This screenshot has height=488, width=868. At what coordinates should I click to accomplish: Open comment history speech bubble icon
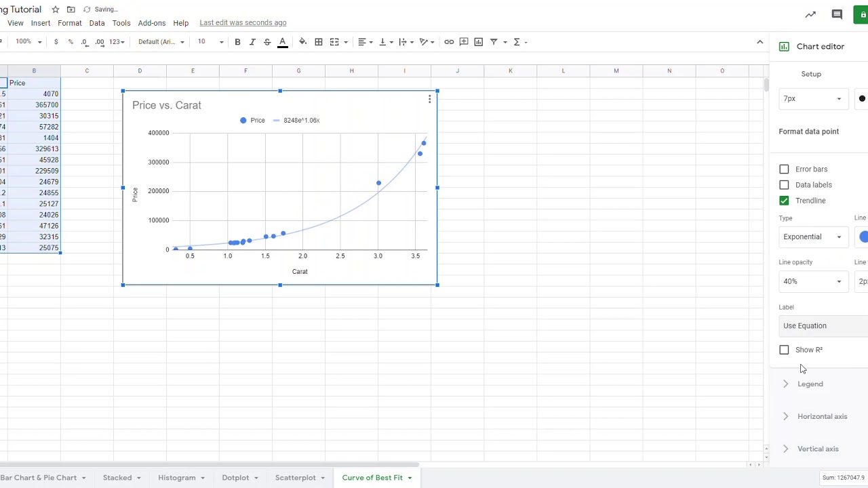click(x=837, y=14)
